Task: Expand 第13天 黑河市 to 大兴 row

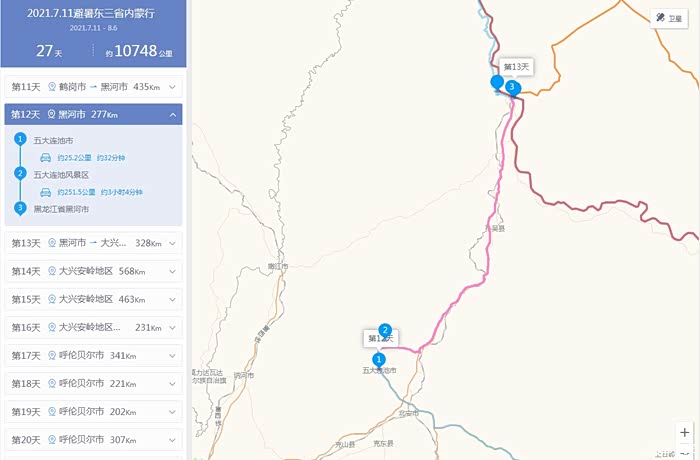Action: click(x=93, y=243)
